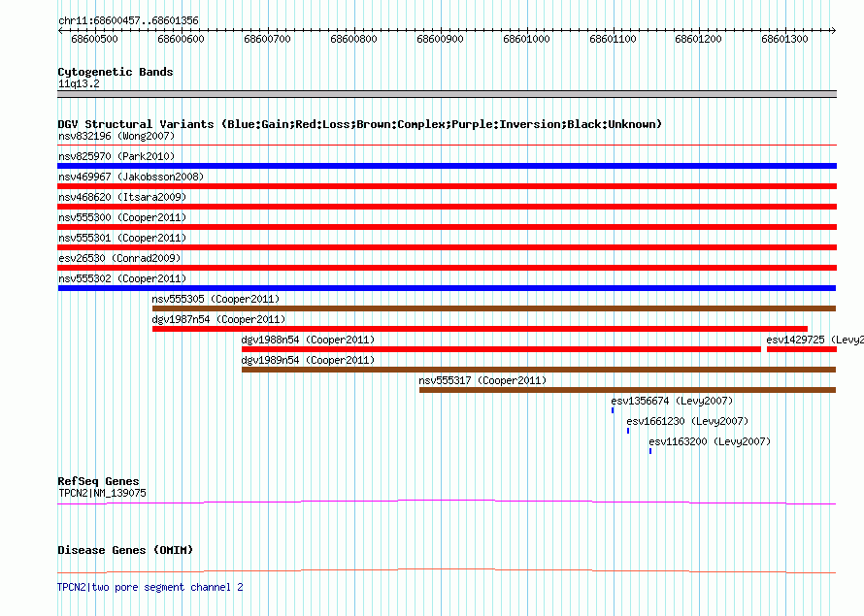Click ruler position 68600600

(181, 39)
